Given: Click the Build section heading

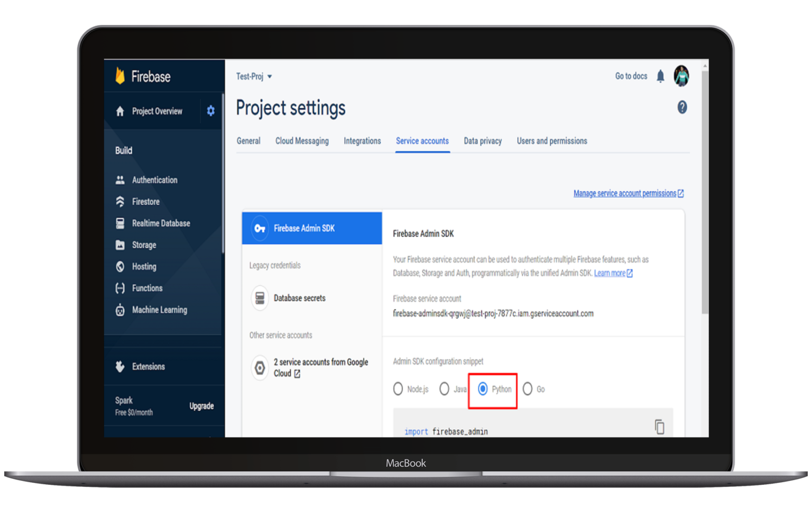Looking at the screenshot, I should [124, 150].
